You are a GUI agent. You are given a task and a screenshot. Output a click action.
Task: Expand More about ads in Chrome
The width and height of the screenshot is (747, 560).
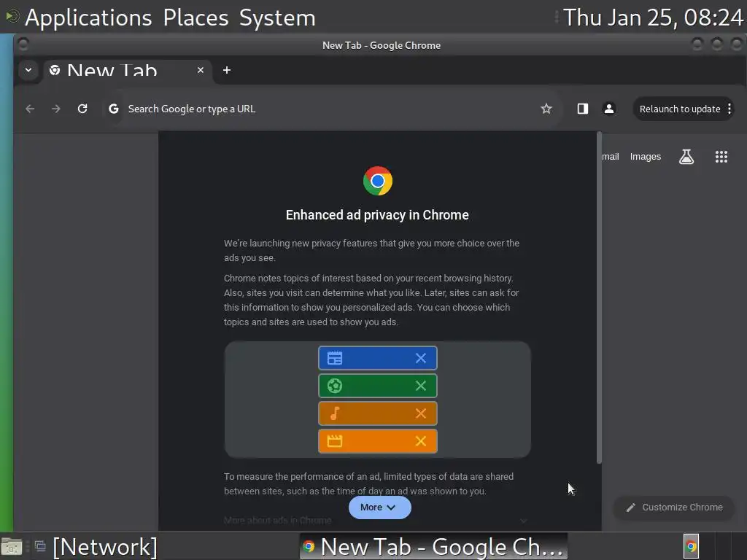point(376,521)
